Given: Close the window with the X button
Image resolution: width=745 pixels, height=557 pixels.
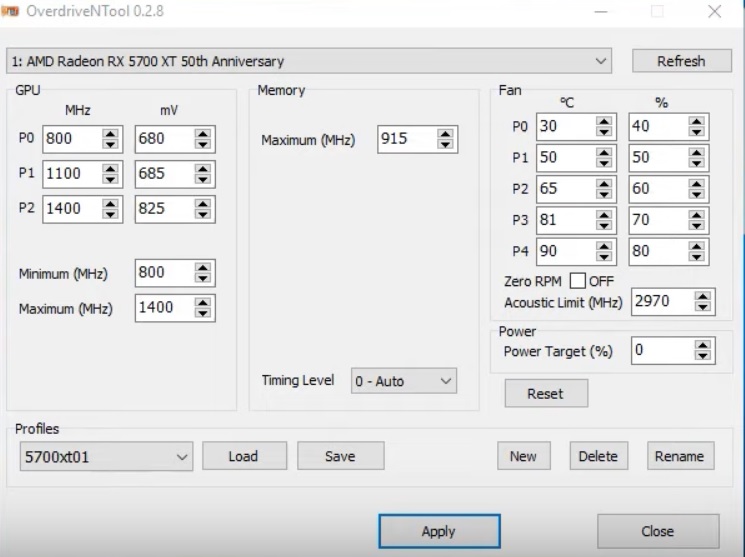Looking at the screenshot, I should pyautogui.click(x=715, y=11).
